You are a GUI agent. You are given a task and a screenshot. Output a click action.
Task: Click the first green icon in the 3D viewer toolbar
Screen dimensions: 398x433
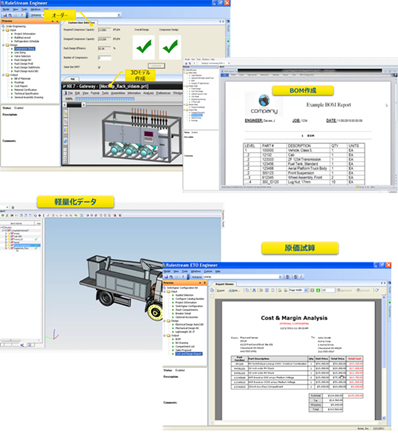coord(3,216)
